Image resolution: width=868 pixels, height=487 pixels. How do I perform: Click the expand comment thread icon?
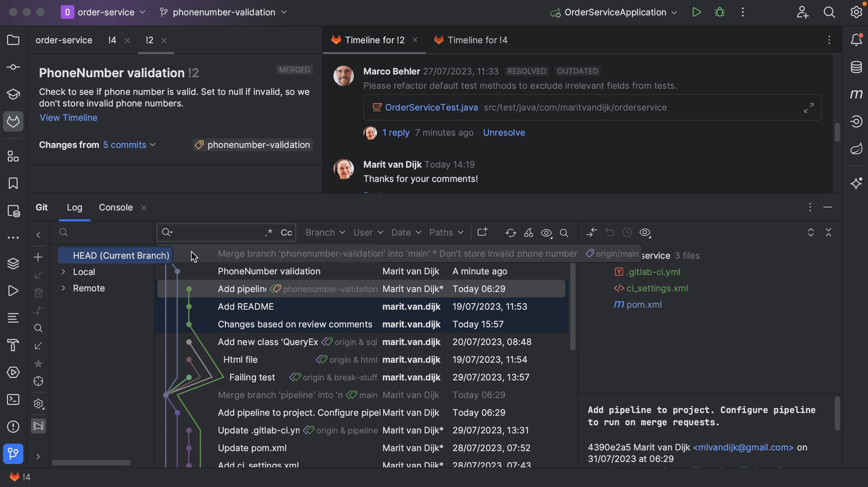(809, 108)
